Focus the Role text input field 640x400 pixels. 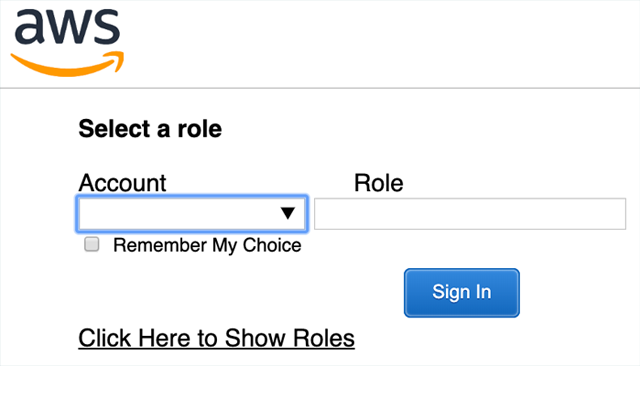point(470,214)
